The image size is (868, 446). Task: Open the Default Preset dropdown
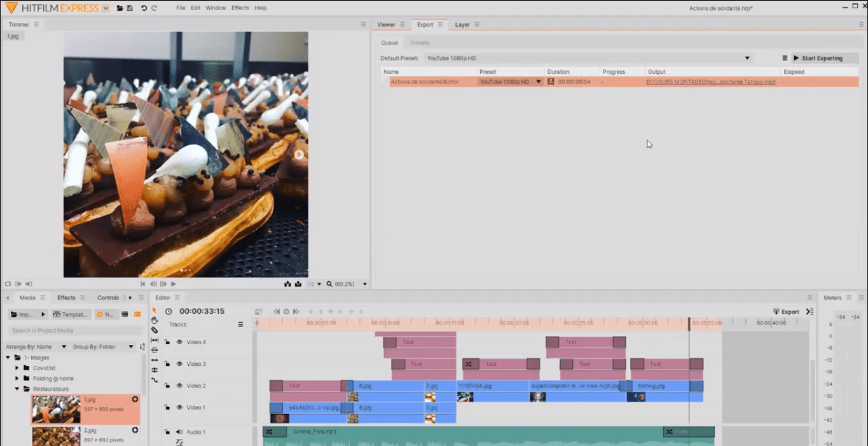[x=589, y=58]
